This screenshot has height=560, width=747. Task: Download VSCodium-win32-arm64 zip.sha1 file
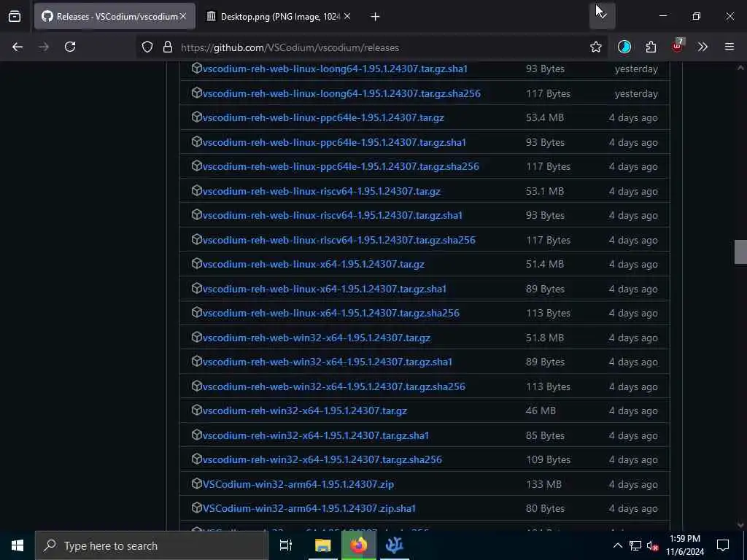point(309,508)
